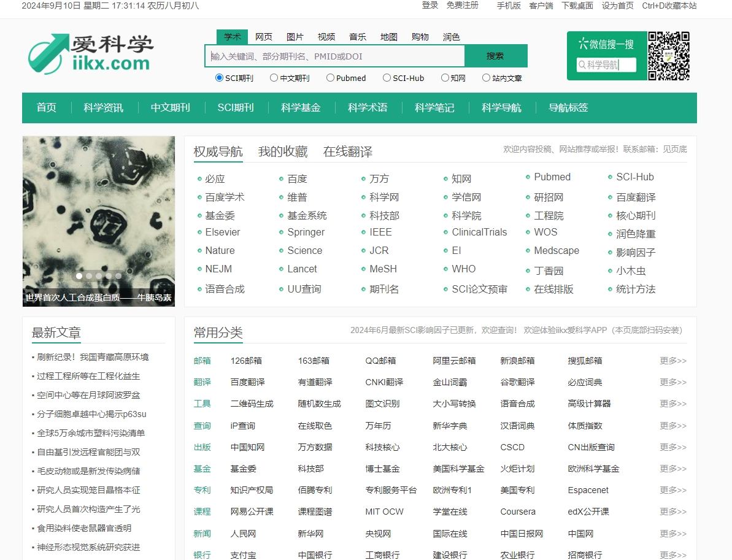
Task: Open 中文期刊 in the main navigation
Action: click(170, 108)
